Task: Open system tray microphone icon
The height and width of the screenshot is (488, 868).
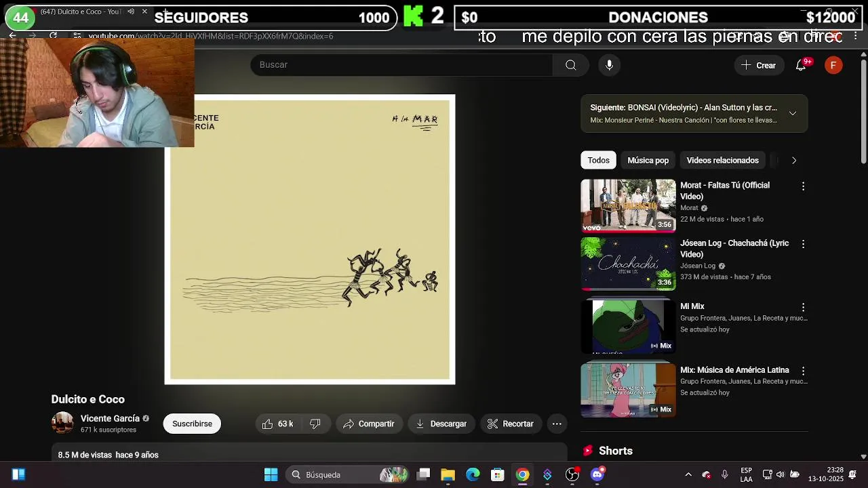Action: tap(724, 474)
